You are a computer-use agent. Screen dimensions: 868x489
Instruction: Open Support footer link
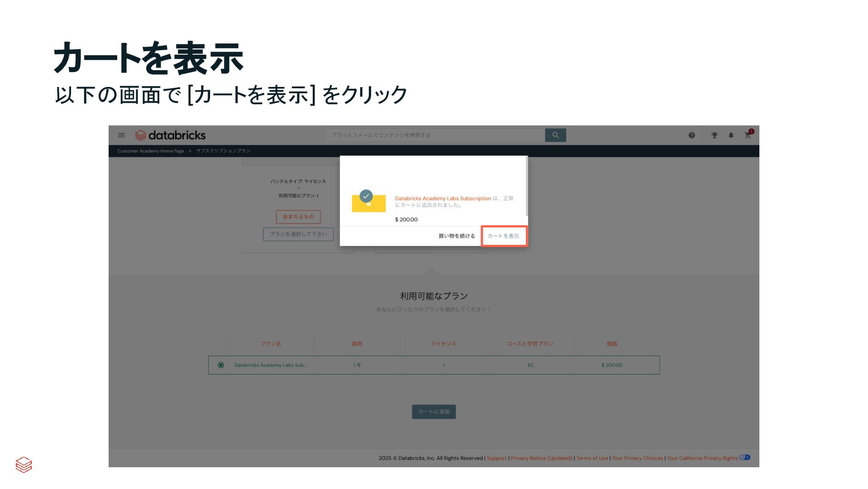click(496, 458)
